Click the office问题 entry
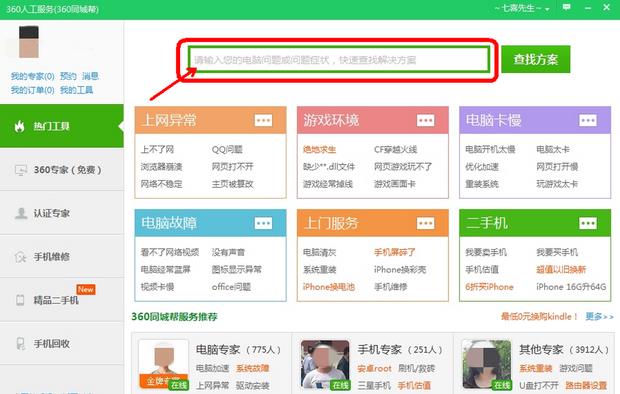Image resolution: width=620 pixels, height=394 pixels. click(x=231, y=287)
